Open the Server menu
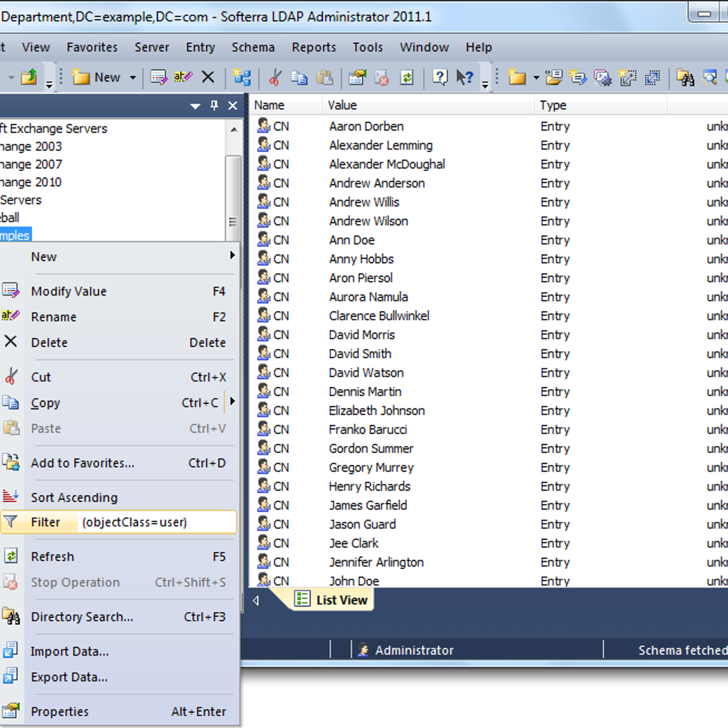The image size is (728, 728). tap(152, 47)
